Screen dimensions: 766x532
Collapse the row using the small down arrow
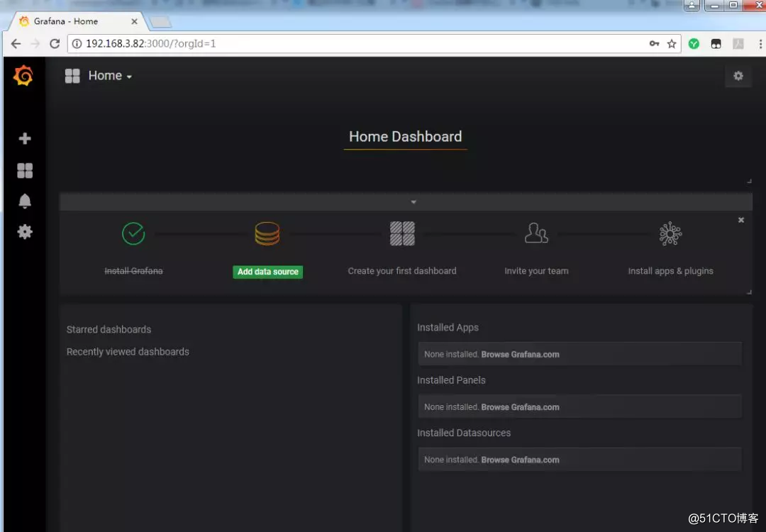(x=413, y=201)
